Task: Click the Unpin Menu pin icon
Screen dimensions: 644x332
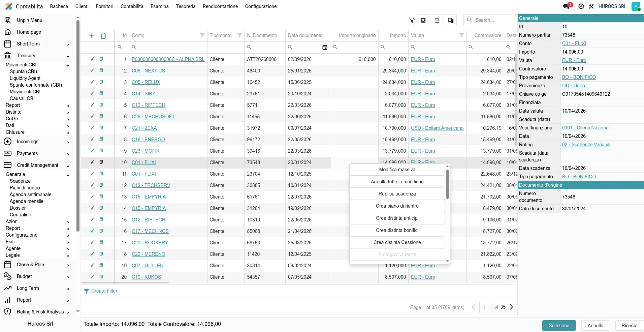Action: (8, 20)
